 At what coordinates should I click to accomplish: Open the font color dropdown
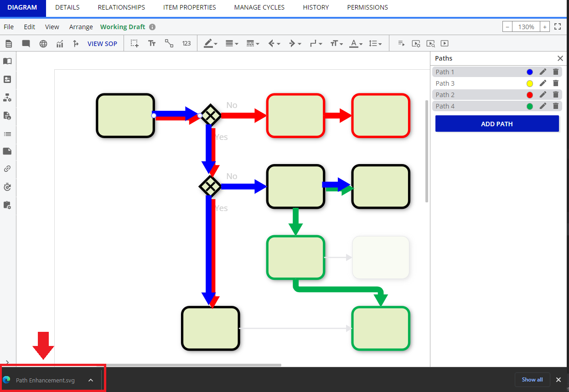356,44
